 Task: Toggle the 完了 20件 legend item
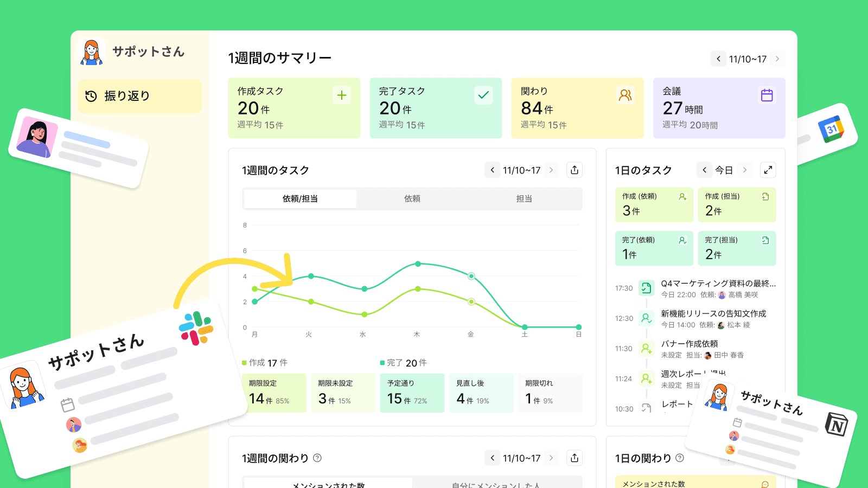403,363
